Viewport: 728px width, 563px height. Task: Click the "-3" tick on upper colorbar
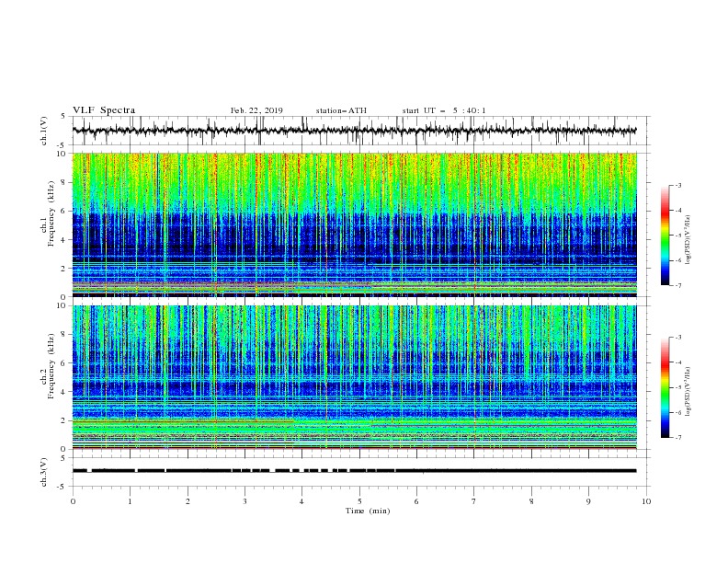click(678, 185)
